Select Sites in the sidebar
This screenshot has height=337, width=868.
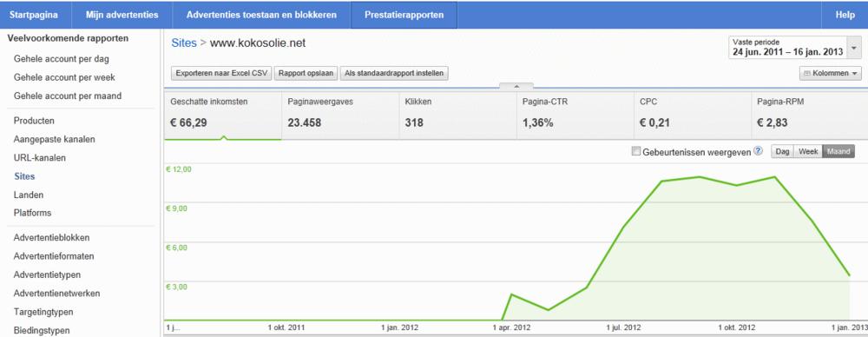[24, 176]
